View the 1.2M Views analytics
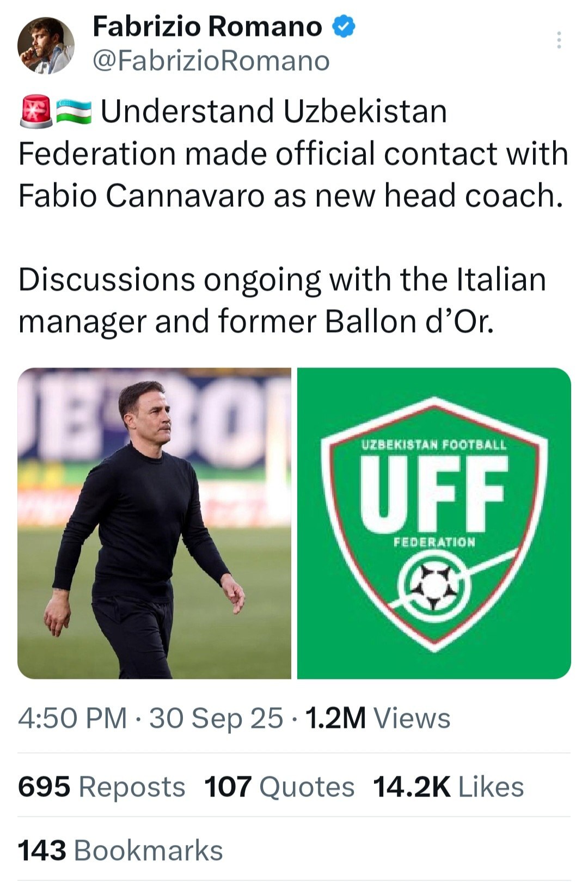588x882 pixels. [378, 718]
